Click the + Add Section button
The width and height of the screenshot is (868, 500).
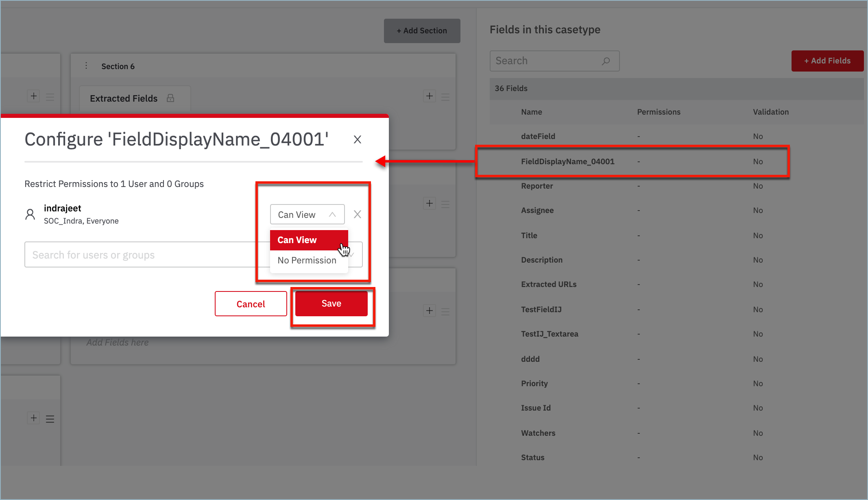click(422, 30)
